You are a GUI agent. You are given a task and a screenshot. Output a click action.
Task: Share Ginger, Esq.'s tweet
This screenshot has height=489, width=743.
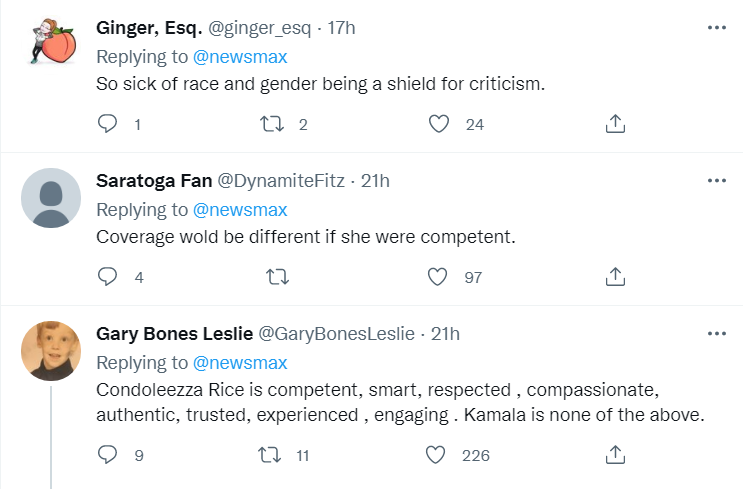(616, 124)
